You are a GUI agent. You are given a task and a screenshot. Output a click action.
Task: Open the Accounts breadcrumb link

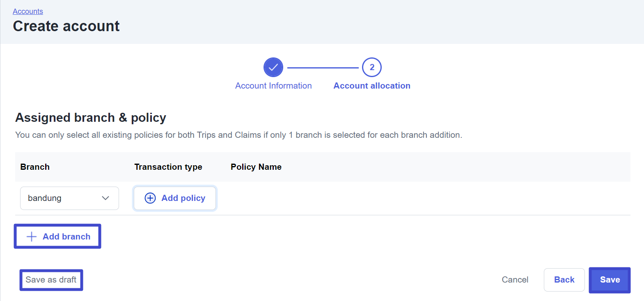tap(28, 11)
